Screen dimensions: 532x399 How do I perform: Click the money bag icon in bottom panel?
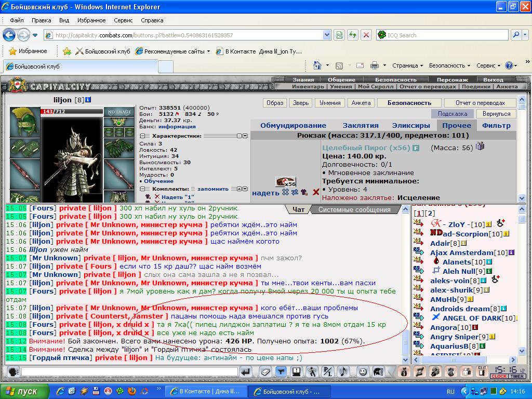coord(404,372)
